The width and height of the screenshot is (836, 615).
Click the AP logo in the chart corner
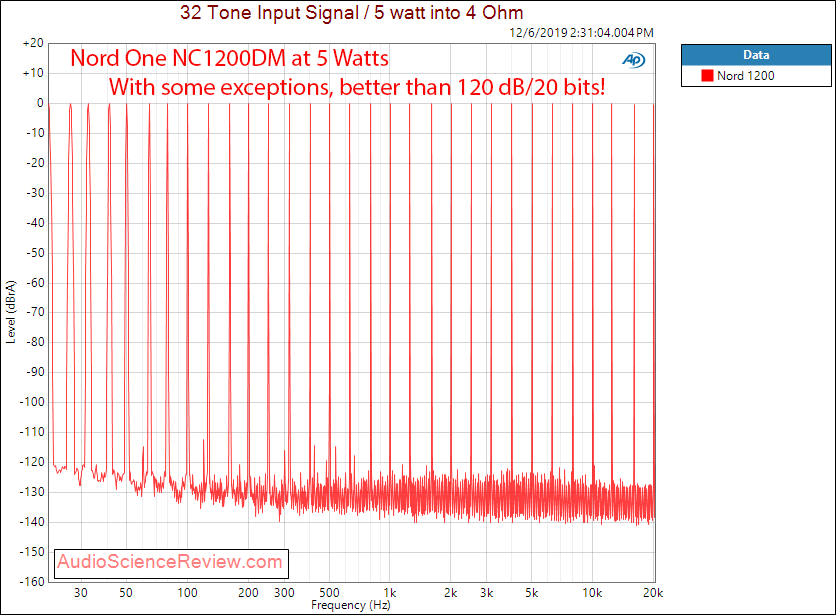coord(633,60)
